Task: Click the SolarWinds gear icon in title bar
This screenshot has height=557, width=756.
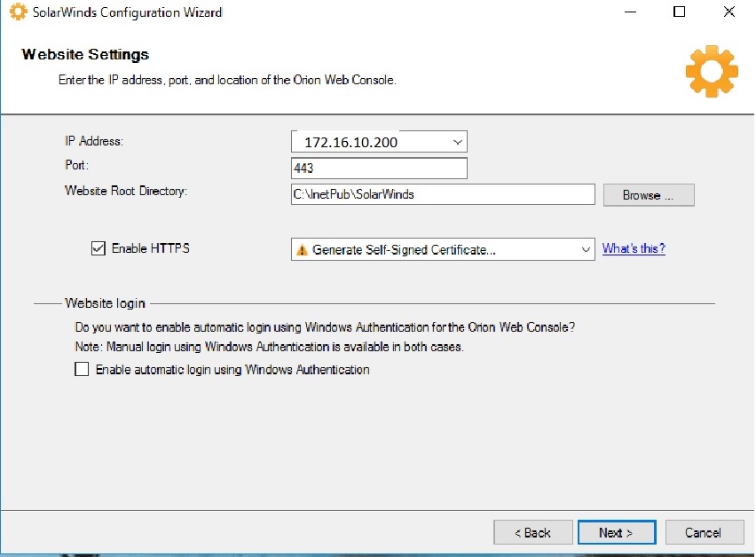Action: (18, 12)
